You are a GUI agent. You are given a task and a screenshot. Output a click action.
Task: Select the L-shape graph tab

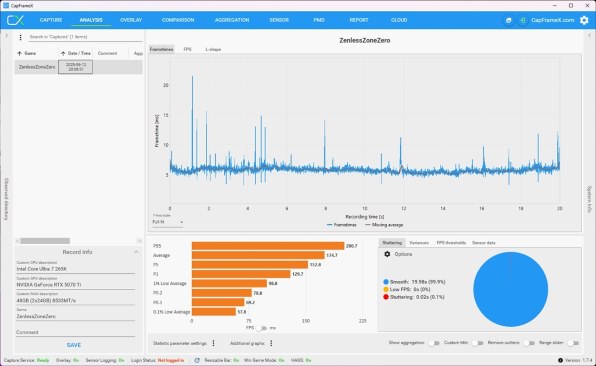point(213,49)
